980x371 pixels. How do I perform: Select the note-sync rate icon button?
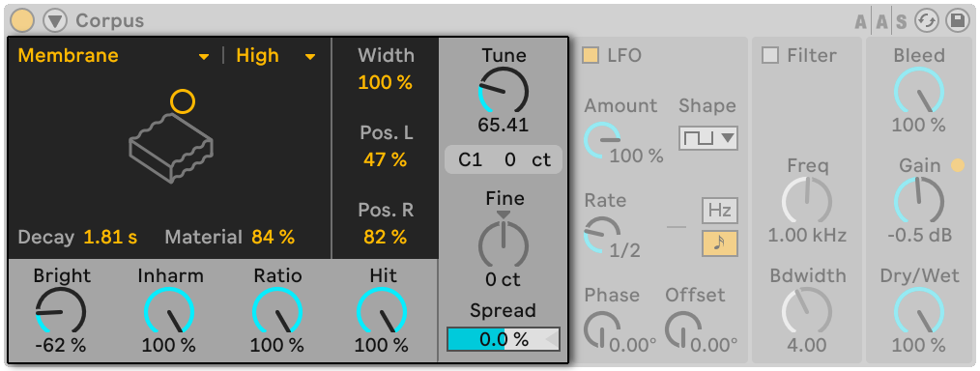click(719, 243)
